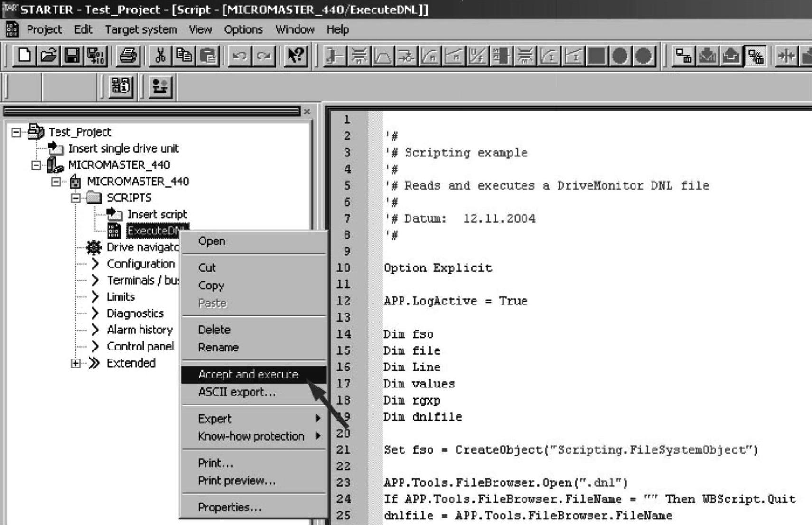Click Copy in the script context menu
812x525 pixels.
pyautogui.click(x=254, y=286)
